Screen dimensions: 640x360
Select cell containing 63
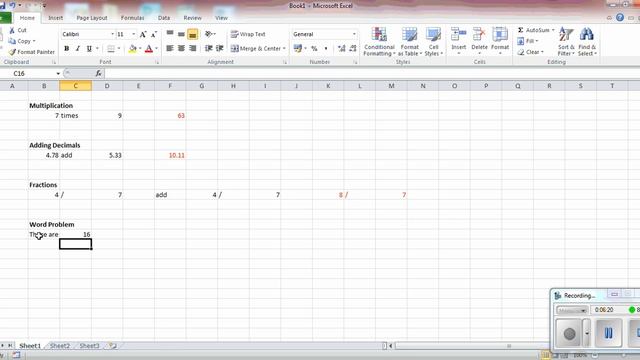pos(170,116)
